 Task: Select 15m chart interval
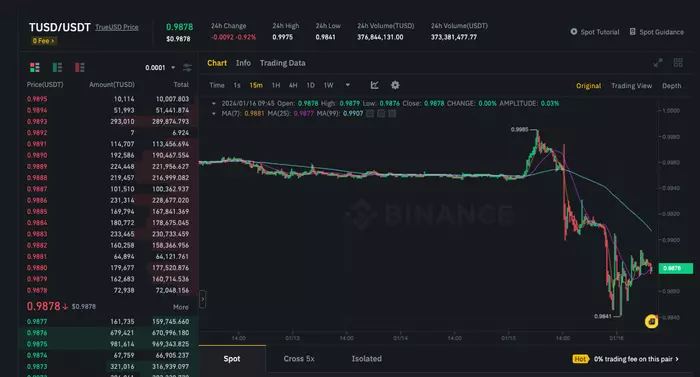256,85
